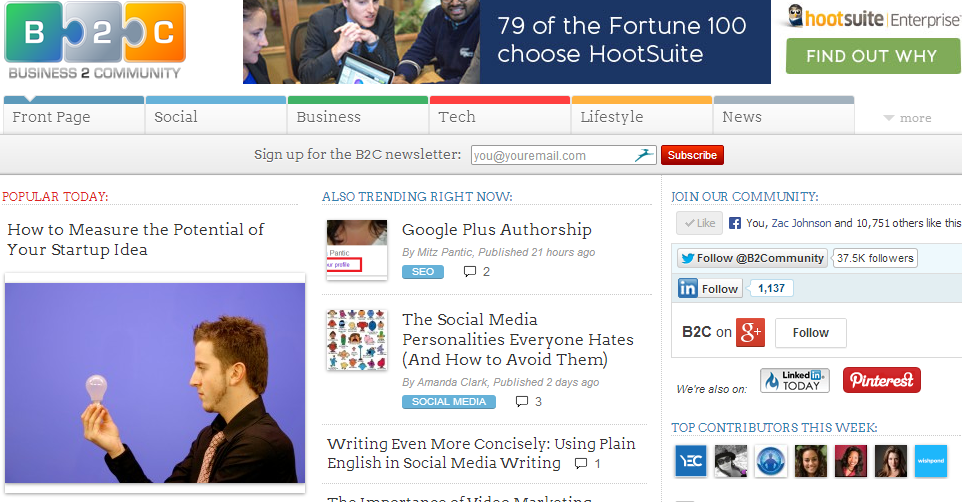Click comment bubble icon under Google Plus Authorship
The image size is (962, 502).
pos(470,271)
